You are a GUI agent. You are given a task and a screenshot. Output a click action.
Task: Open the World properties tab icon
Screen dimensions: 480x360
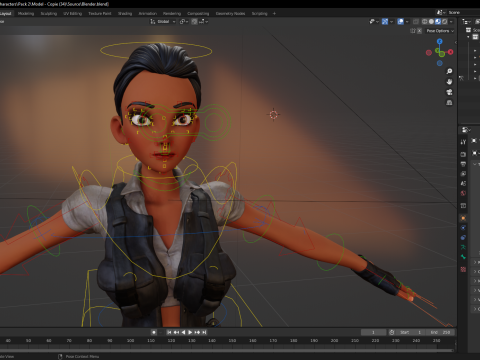[x=463, y=193]
